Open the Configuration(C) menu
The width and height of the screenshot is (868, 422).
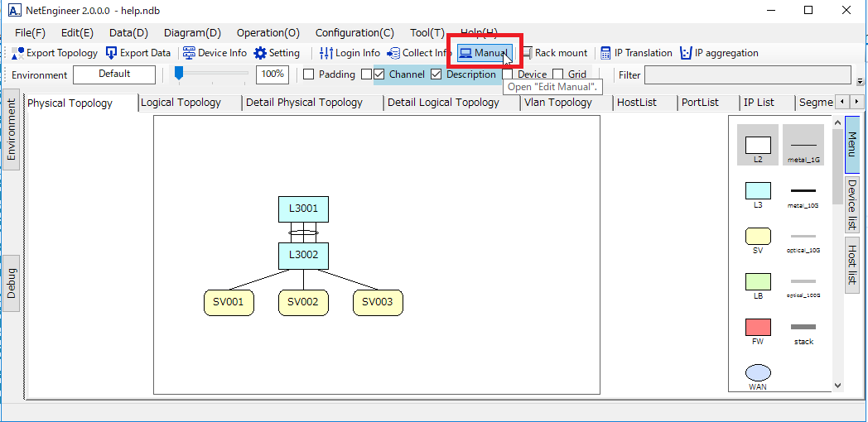(354, 32)
